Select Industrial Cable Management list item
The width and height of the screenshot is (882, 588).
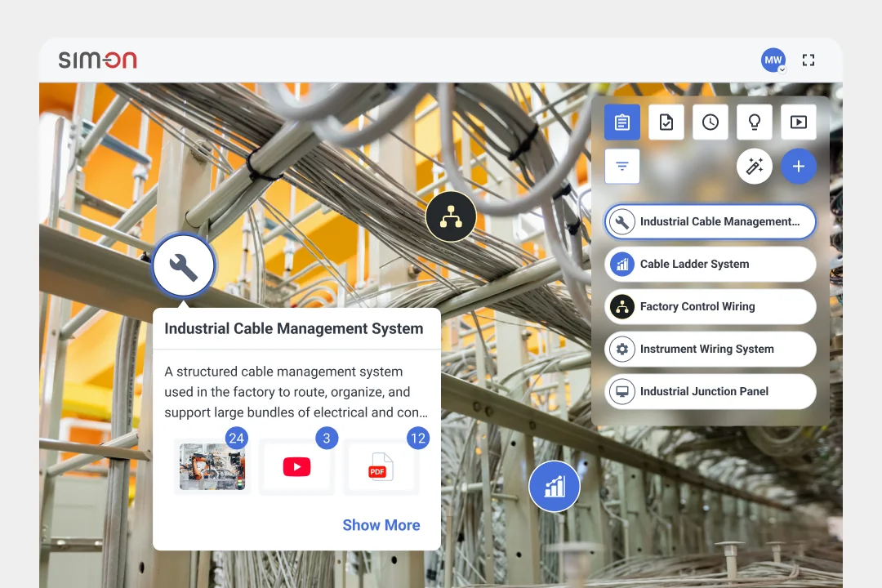pos(710,221)
